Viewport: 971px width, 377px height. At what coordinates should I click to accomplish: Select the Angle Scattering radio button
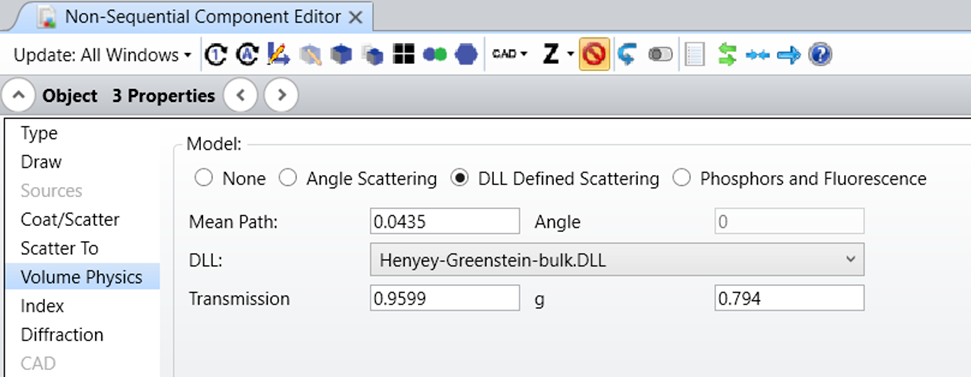(287, 179)
